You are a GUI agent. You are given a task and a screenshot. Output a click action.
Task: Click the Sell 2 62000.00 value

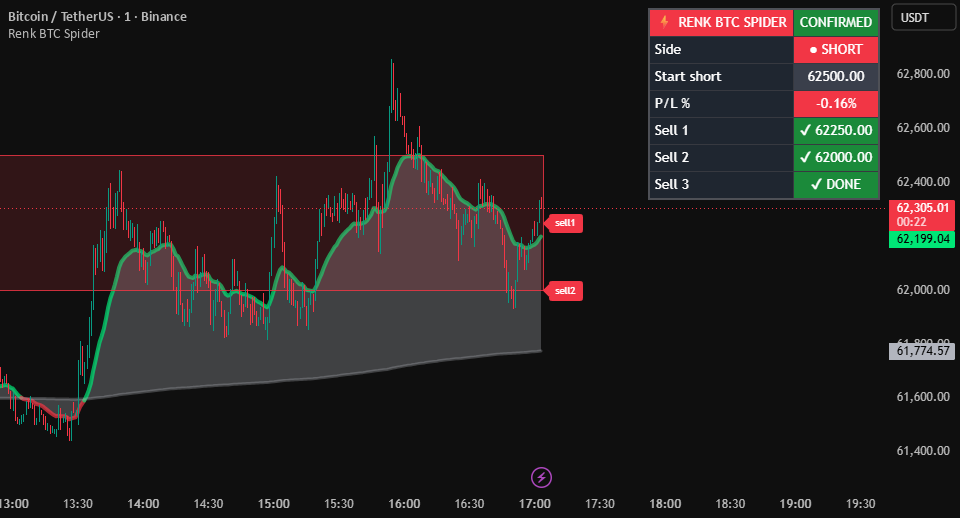click(836, 157)
